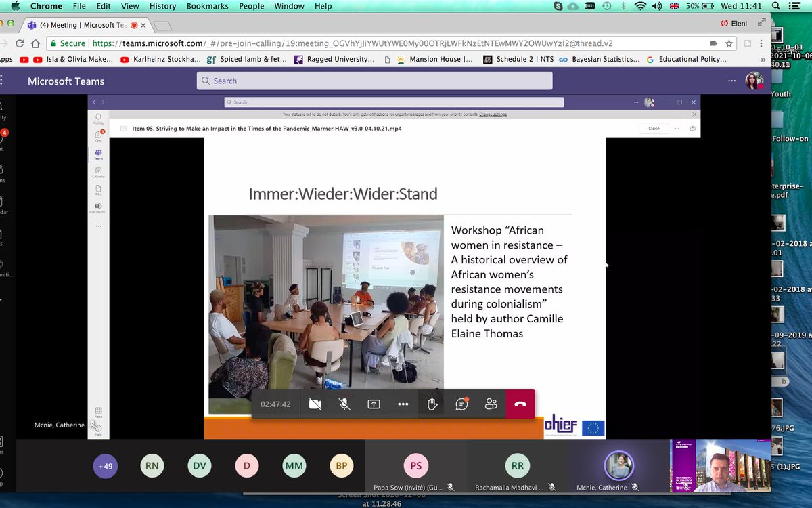Open the Educational Policy bookmark
The height and width of the screenshot is (508, 812).
(687, 59)
